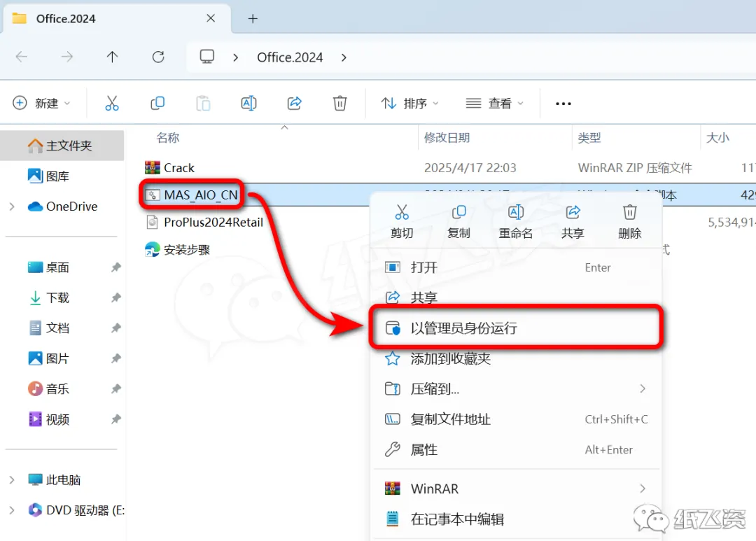Open 音乐 in the sidebar
Viewport: 756px width, 541px height.
[49, 388]
